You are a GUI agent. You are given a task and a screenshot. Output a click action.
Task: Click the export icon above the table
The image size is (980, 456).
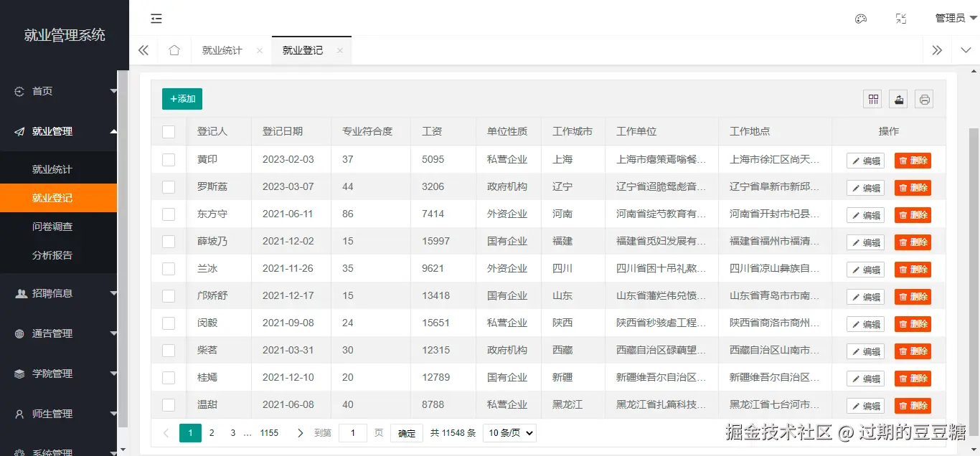tap(898, 99)
